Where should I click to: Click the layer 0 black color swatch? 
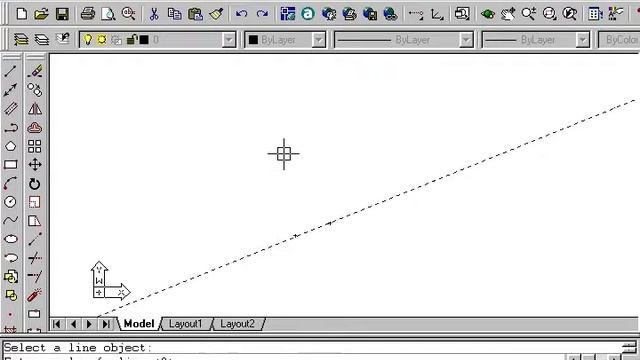coord(144,40)
